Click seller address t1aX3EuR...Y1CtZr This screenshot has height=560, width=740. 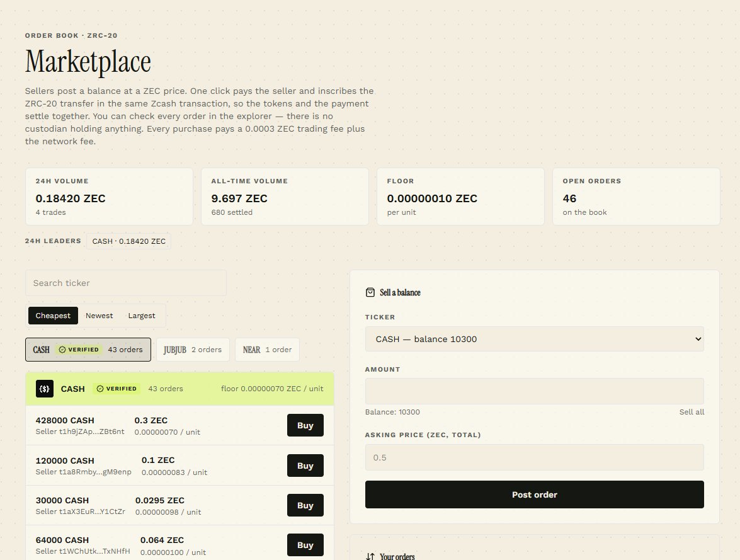pos(92,511)
